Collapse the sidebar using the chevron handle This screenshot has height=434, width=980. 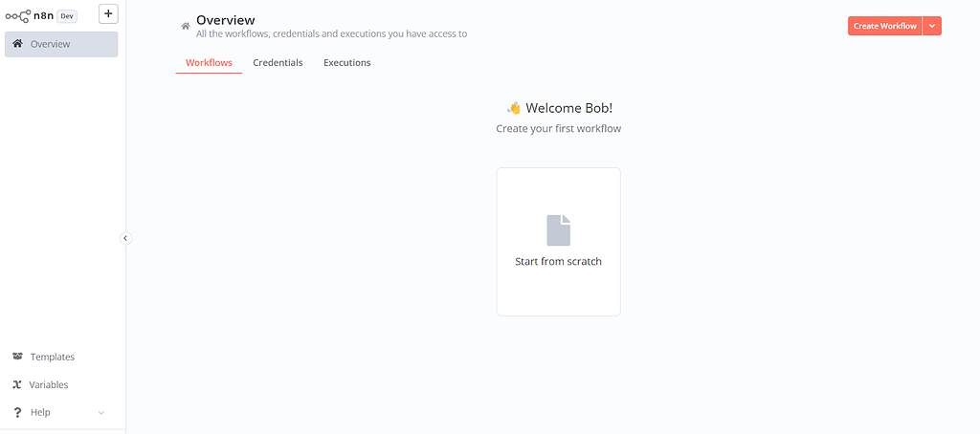(x=125, y=238)
